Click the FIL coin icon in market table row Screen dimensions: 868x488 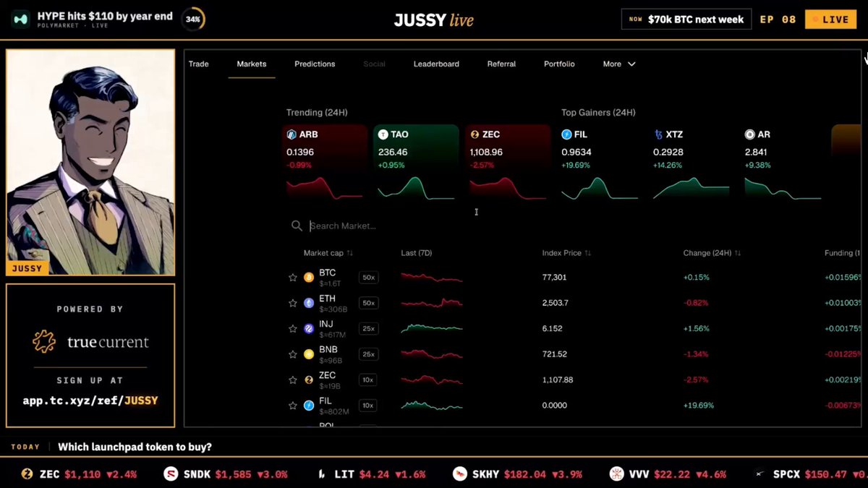point(309,406)
